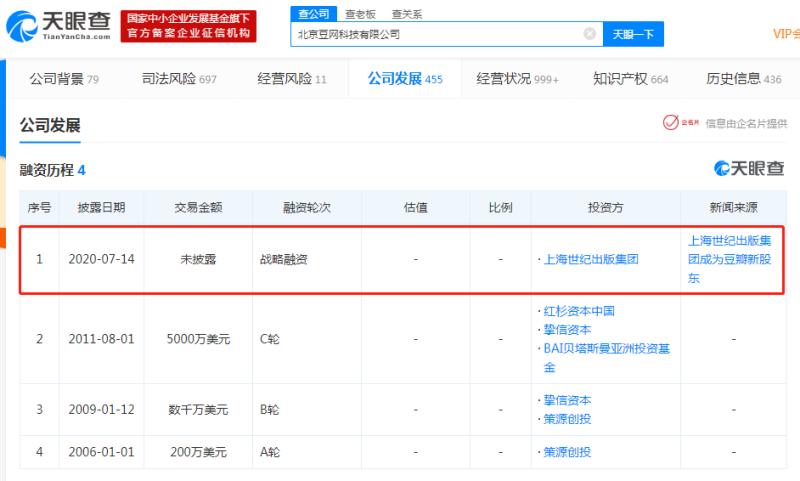Image resolution: width=800 pixels, height=481 pixels.
Task: Go to the 经营风险 tab
Action: [291, 79]
